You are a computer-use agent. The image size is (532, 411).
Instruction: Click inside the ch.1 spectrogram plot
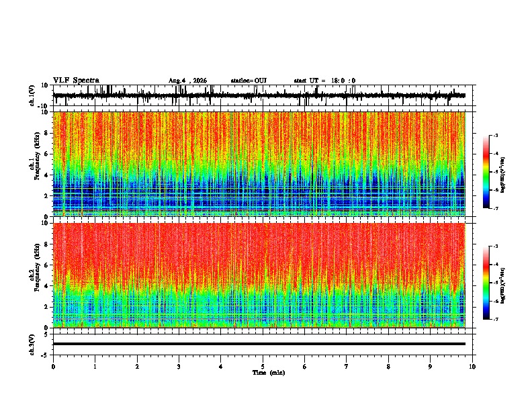259,164
